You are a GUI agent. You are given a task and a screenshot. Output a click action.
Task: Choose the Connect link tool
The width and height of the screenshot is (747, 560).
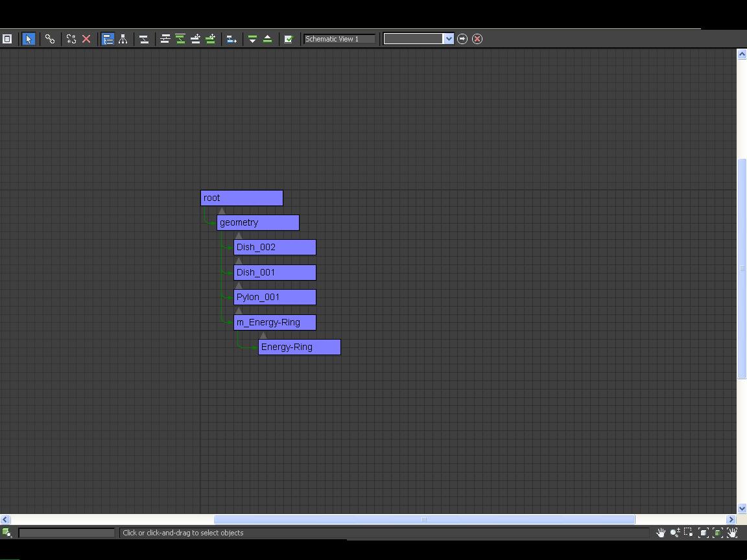pyautogui.click(x=50, y=39)
